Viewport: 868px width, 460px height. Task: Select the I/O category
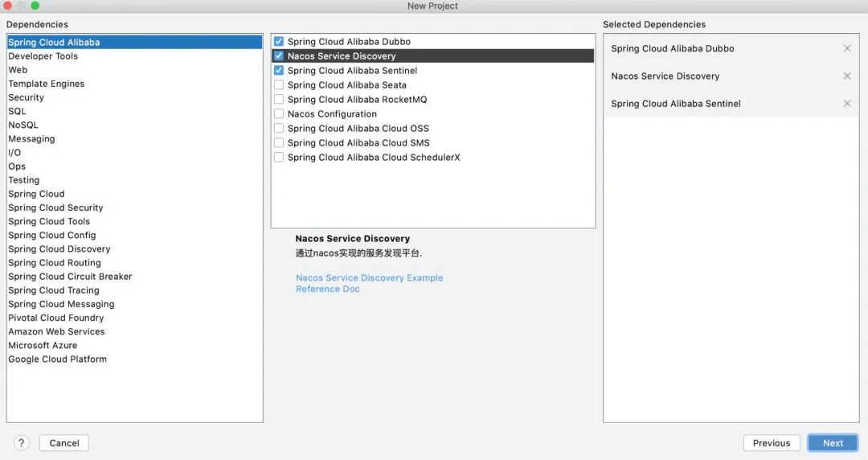click(134, 153)
